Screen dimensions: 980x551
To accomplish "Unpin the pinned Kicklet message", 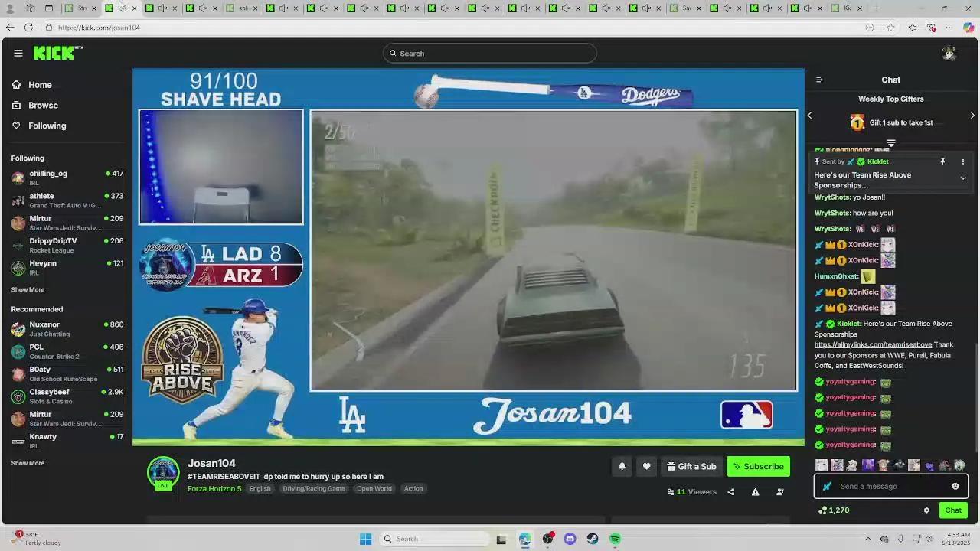I will pyautogui.click(x=942, y=161).
